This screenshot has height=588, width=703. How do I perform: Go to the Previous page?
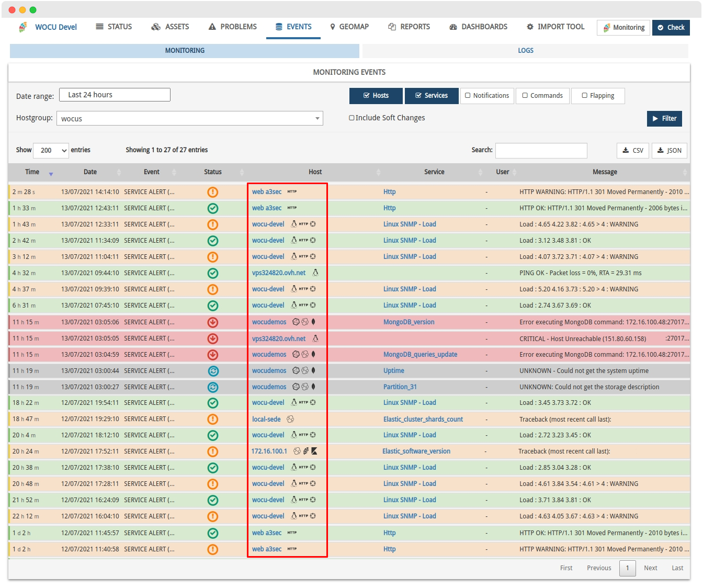click(x=599, y=568)
